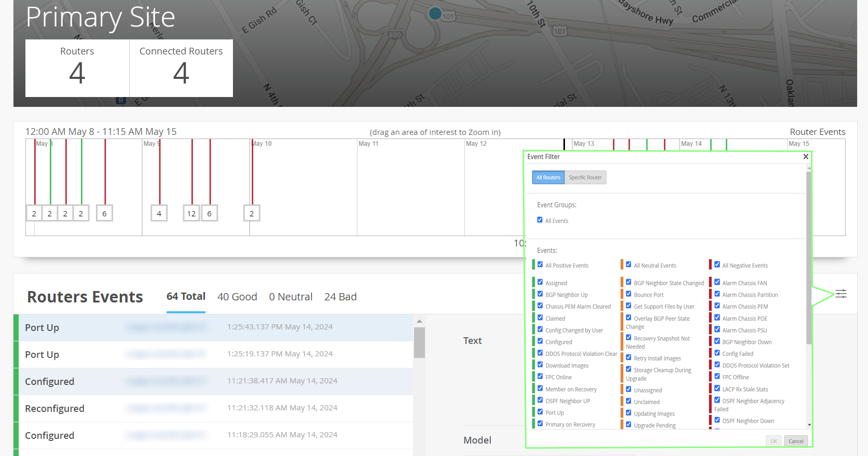Disable All Negative Events checkbox

[x=717, y=265]
